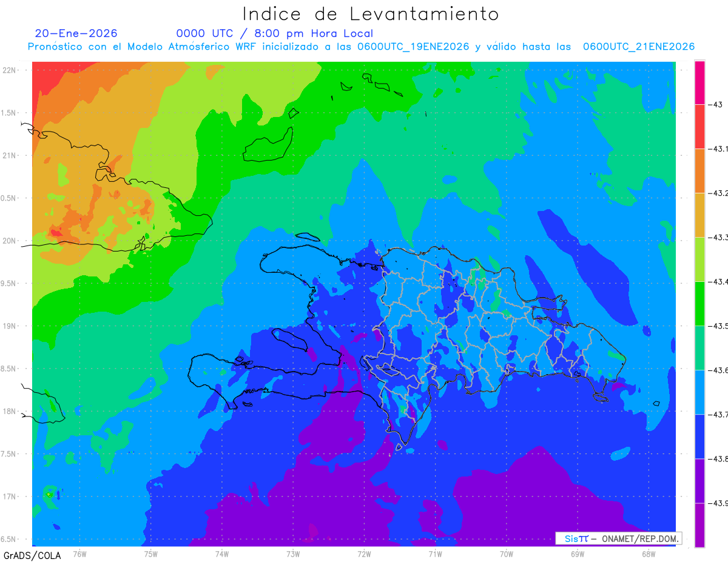The image size is (728, 562).
Task: Click the '19N' latitude label
Action: click(8, 326)
